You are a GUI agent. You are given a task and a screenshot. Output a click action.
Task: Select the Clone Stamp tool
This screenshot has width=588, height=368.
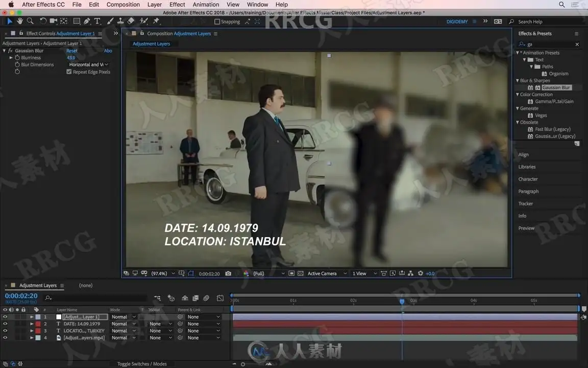120,21
